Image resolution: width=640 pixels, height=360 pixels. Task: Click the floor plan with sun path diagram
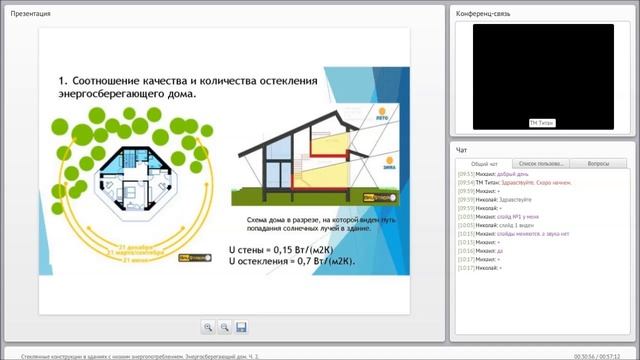(132, 184)
